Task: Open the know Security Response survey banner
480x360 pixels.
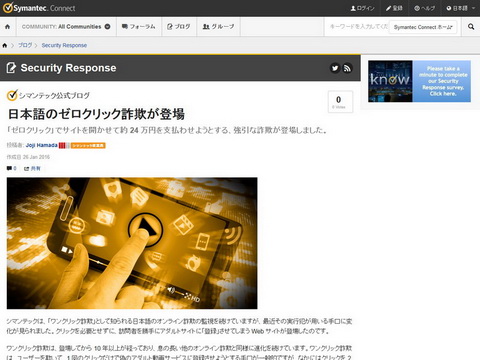Action: click(x=419, y=81)
